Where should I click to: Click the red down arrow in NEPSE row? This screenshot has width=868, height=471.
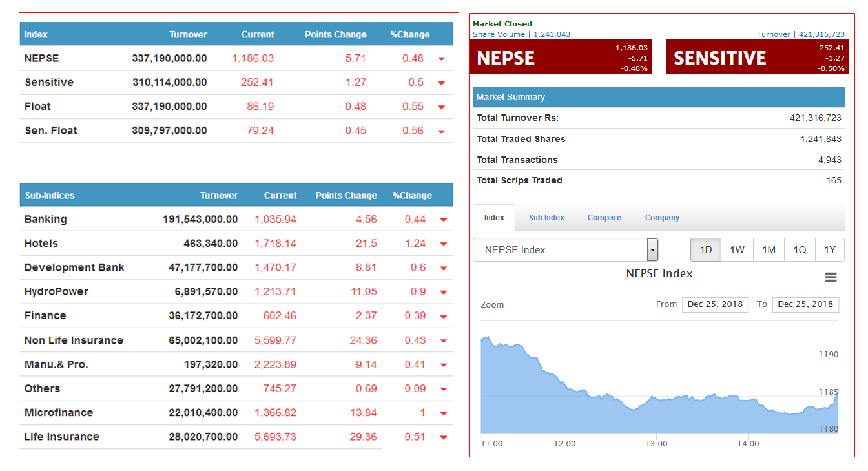point(442,59)
